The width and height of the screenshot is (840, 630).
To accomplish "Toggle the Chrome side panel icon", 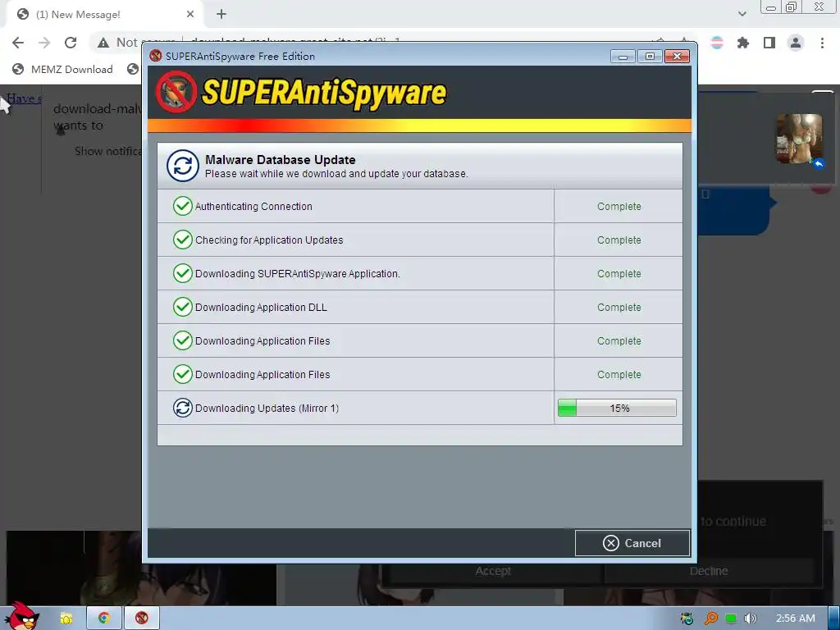I will (x=769, y=43).
